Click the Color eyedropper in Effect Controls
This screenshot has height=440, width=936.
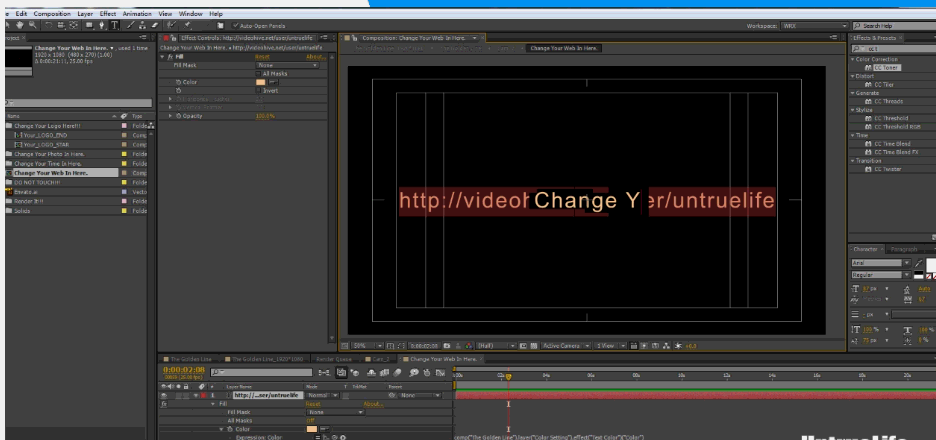273,82
